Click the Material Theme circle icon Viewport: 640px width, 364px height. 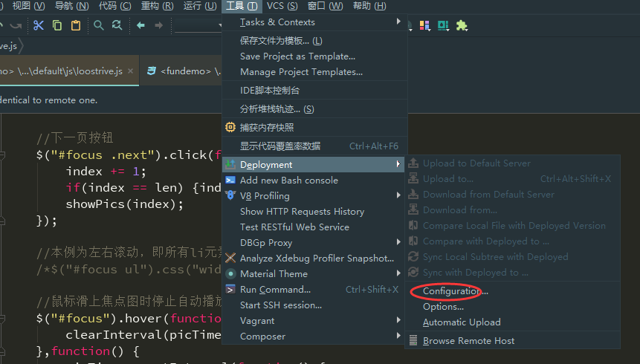(x=230, y=273)
